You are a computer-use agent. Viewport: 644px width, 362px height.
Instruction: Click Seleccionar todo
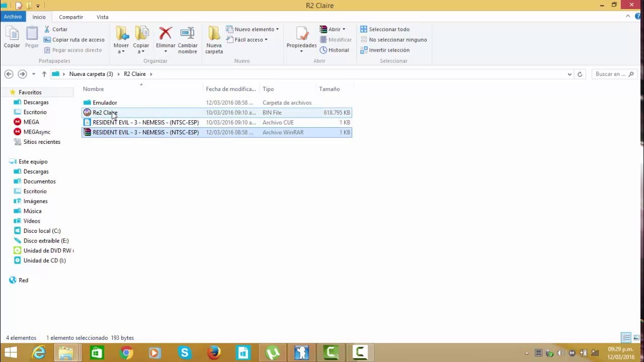(385, 29)
